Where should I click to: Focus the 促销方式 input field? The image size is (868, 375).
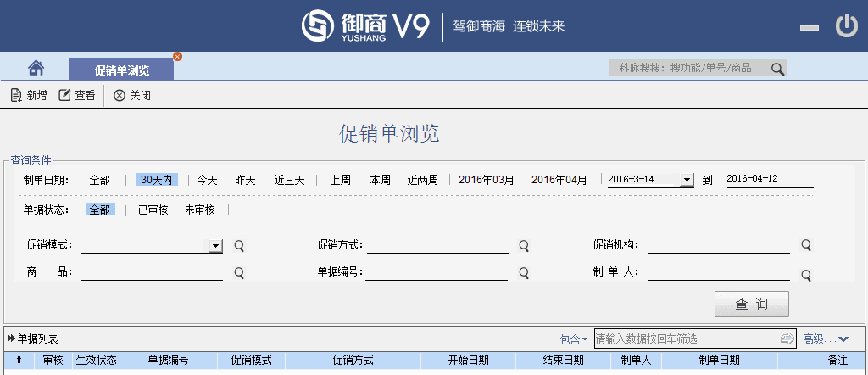438,246
